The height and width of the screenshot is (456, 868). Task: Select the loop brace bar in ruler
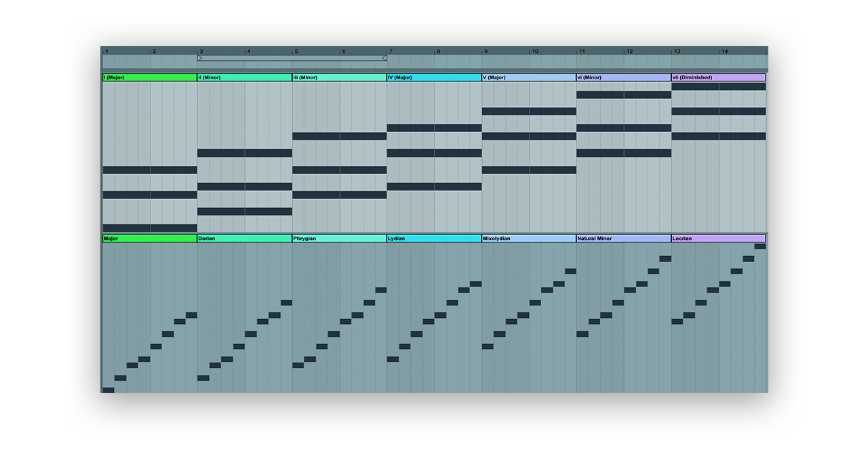pyautogui.click(x=292, y=58)
